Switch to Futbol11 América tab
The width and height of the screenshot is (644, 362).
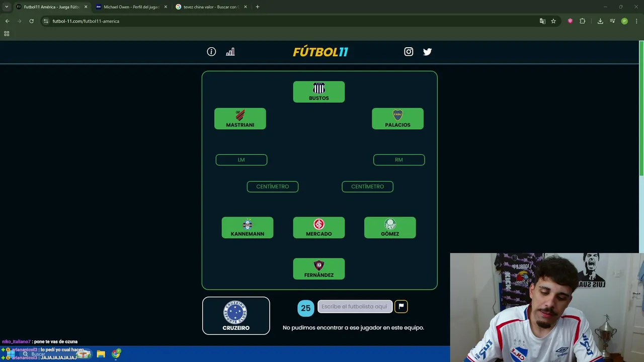51,7
